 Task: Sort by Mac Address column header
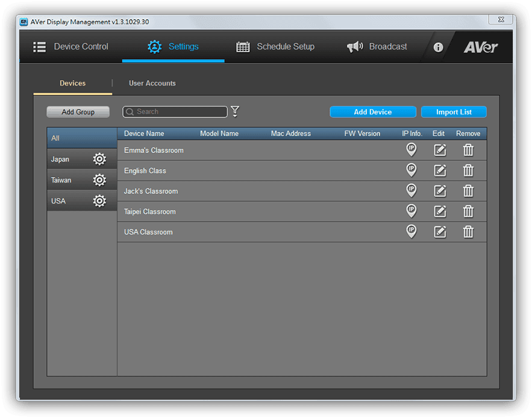pos(291,134)
